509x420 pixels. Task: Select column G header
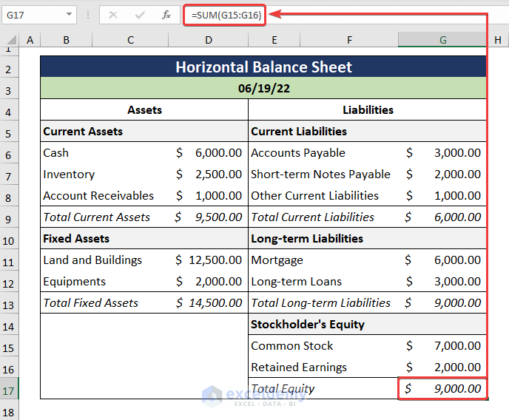(442, 41)
